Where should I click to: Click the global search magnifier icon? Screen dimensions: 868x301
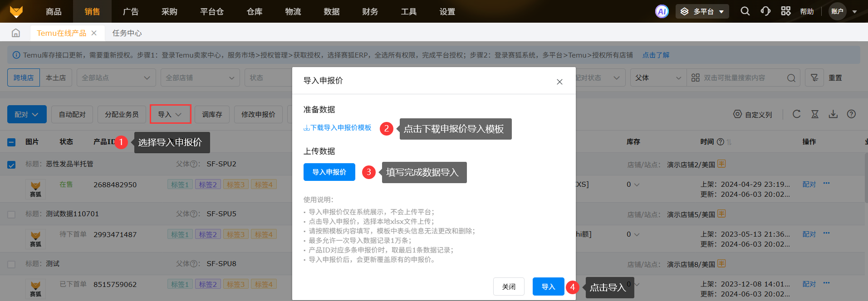pos(745,11)
